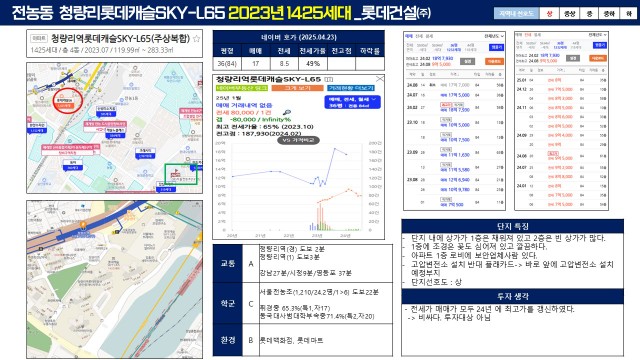This screenshot has width=640, height=360.
Task: Switch to 매매 tab in the right transaction panel
Action: (x=519, y=35)
